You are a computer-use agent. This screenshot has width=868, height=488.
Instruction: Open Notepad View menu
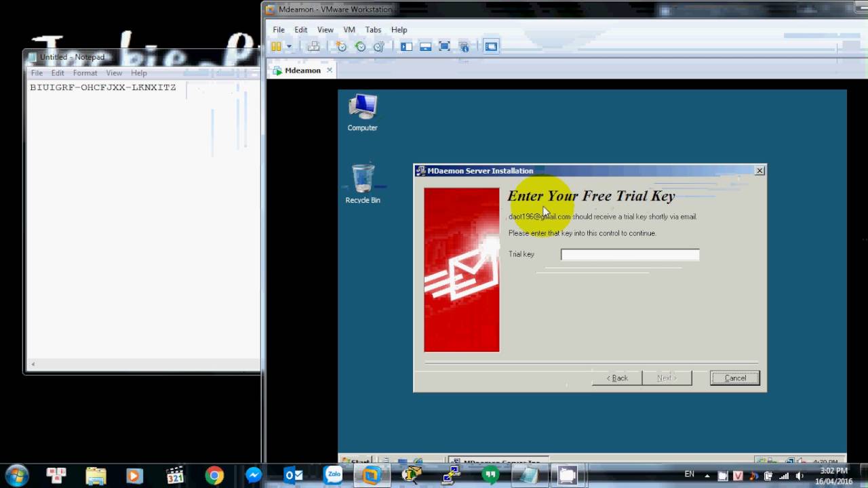point(114,73)
